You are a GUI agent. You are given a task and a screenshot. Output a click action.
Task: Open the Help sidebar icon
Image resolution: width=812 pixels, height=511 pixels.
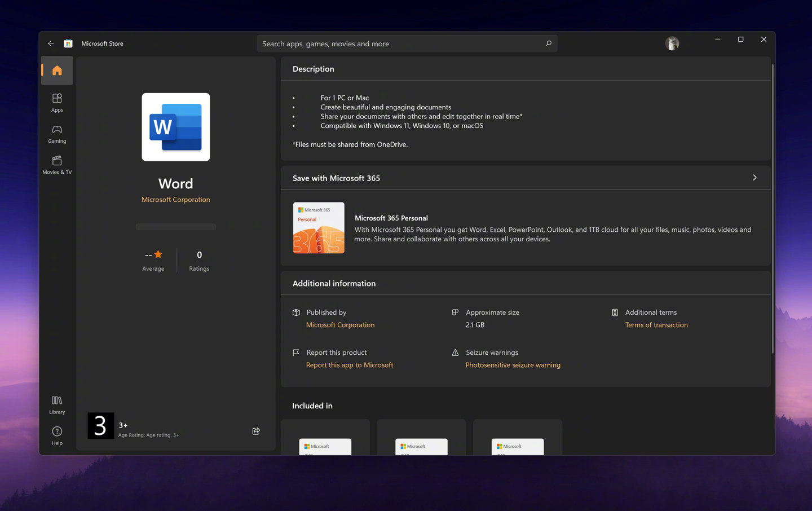[57, 435]
